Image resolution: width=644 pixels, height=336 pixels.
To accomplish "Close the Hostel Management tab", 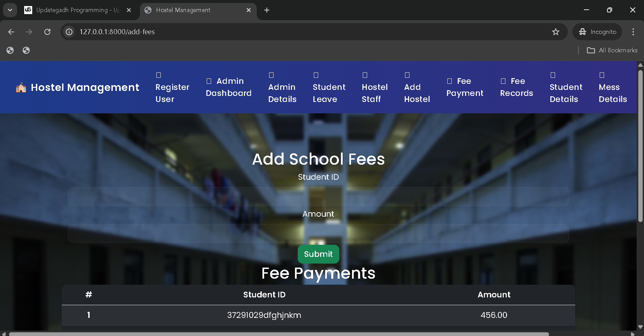I will click(x=249, y=10).
